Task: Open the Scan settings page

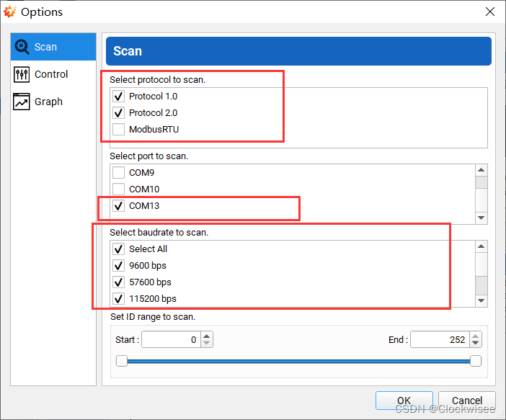Action: point(53,47)
